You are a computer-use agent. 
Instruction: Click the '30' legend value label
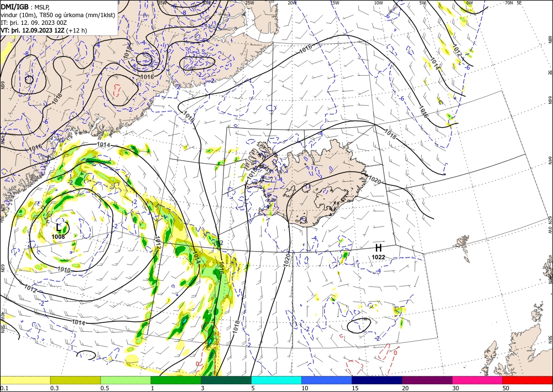[x=456, y=388]
